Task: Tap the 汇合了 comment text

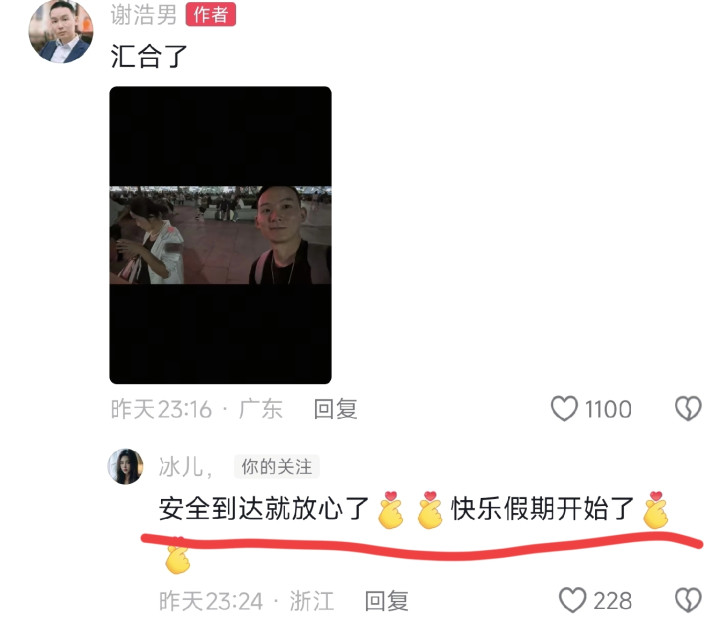Action: 149,56
